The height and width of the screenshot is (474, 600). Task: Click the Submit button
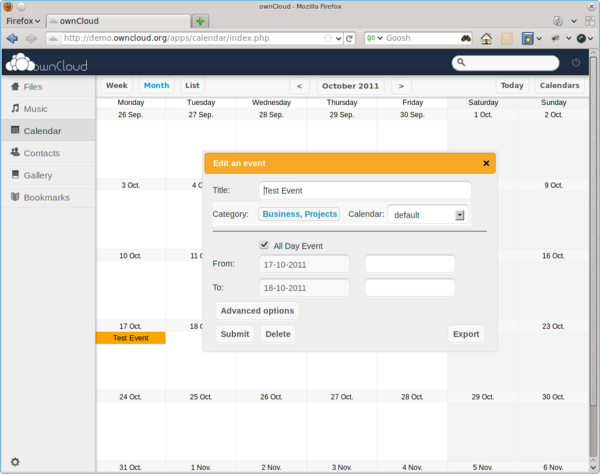pos(235,334)
